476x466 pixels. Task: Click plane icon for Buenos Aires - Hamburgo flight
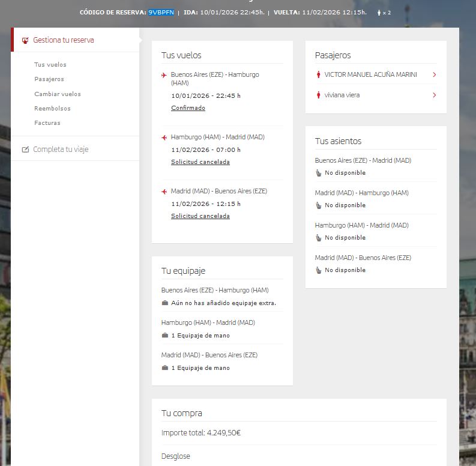coord(164,75)
